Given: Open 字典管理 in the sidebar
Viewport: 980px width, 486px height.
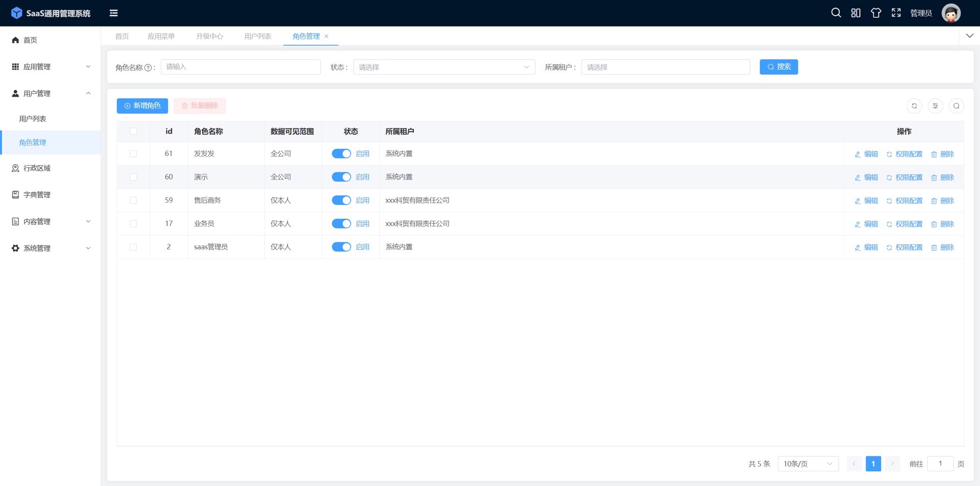Looking at the screenshot, I should (x=37, y=195).
